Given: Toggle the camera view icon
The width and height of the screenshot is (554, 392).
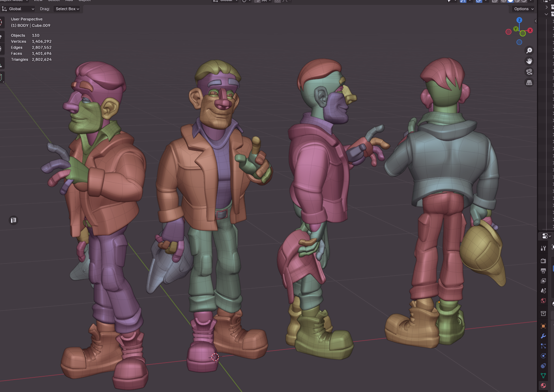Looking at the screenshot, I should (x=529, y=72).
